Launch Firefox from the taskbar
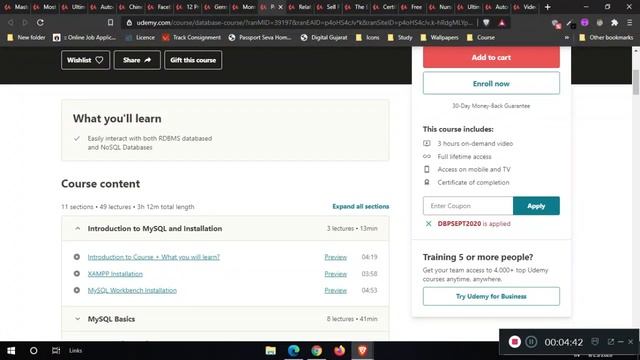This screenshot has width=640, height=360. pyautogui.click(x=339, y=351)
